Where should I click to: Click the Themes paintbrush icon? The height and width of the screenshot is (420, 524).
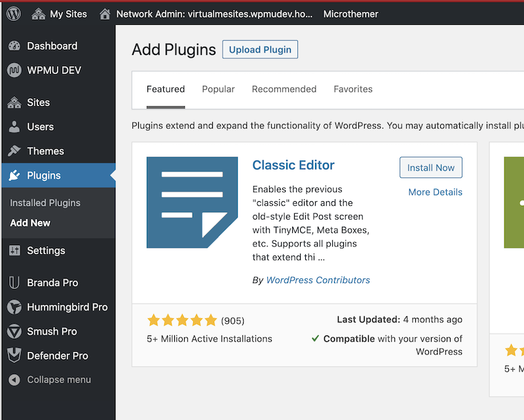click(14, 151)
